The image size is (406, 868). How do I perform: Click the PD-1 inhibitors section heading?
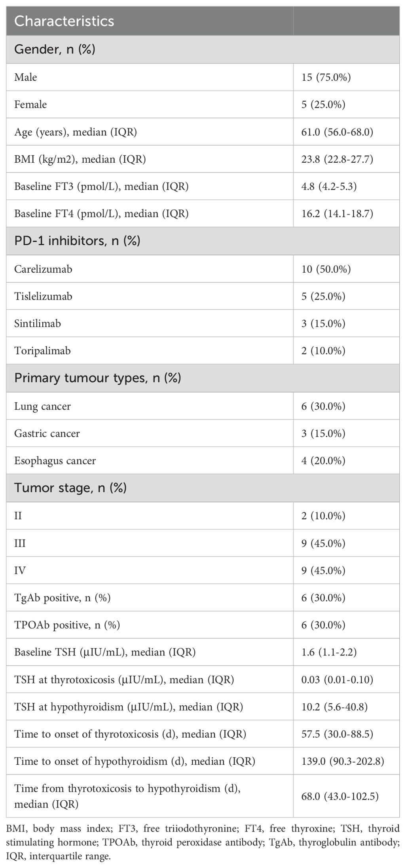[x=77, y=241]
